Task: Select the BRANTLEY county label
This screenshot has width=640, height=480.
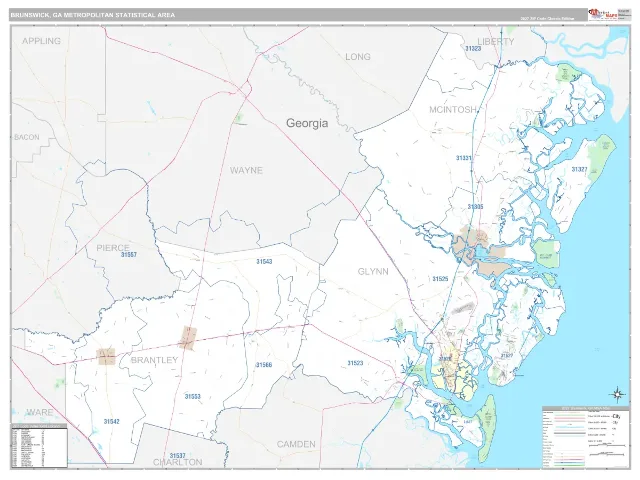Action: click(x=154, y=360)
